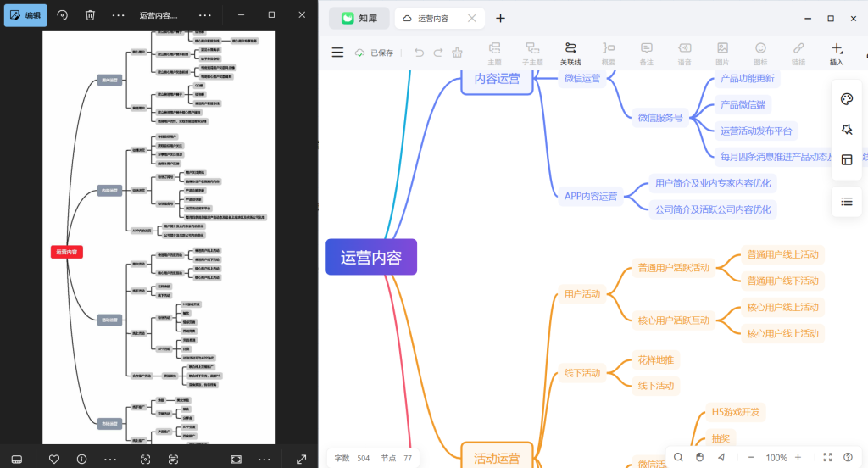The image size is (868, 468).
Task: Favorite the image with heart icon
Action: [x=53, y=460]
